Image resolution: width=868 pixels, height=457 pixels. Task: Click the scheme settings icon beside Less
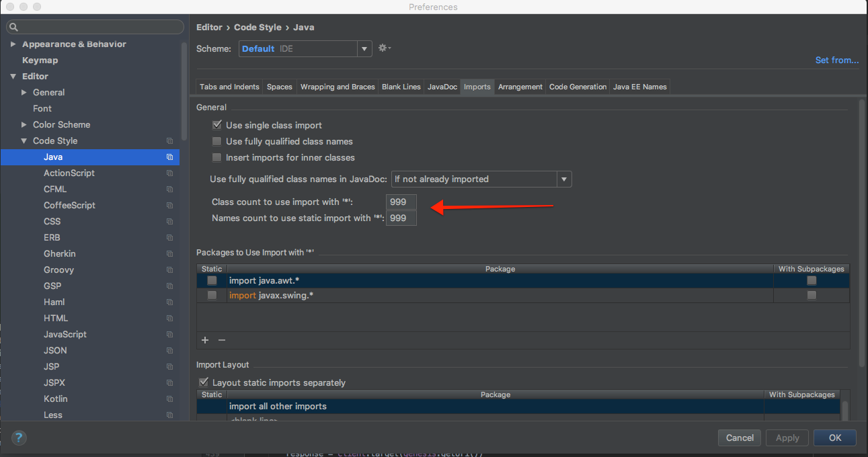tap(169, 415)
